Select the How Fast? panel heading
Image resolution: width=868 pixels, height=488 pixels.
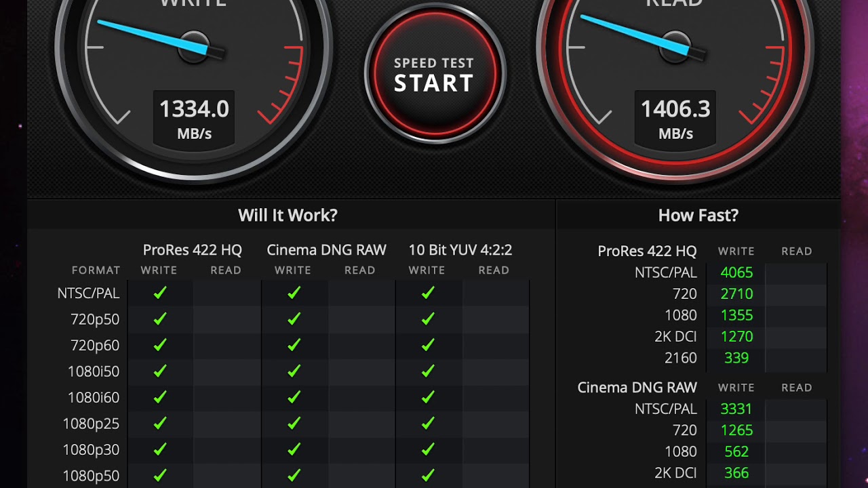698,216
